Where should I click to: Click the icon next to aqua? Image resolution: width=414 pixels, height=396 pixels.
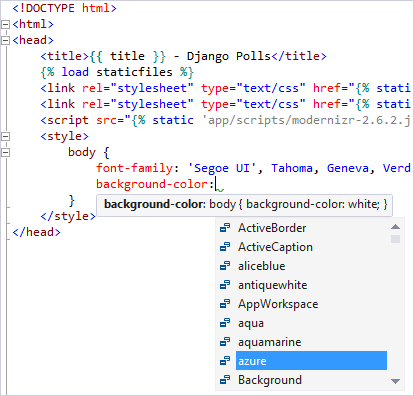225,323
